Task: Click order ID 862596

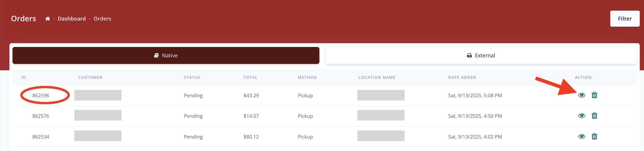Action: coord(41,96)
